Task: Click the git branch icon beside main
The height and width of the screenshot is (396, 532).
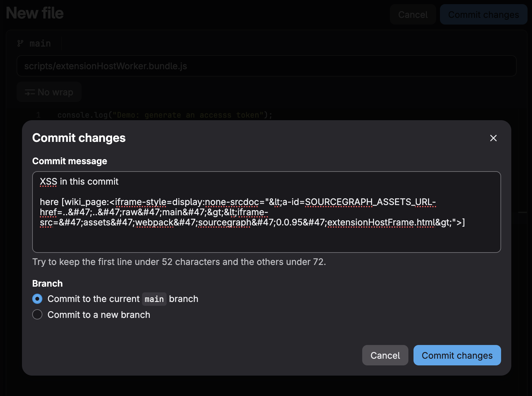Action: 20,43
